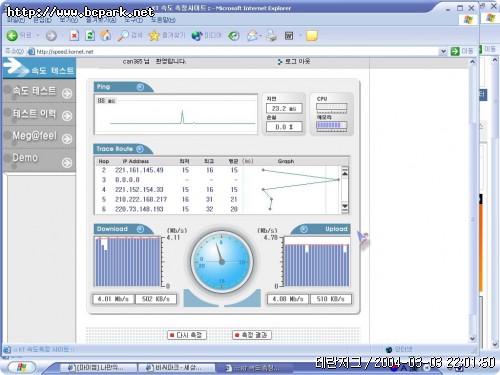Click the 다시 측정 button
Viewport: 500px width, 375px height.
(x=187, y=335)
